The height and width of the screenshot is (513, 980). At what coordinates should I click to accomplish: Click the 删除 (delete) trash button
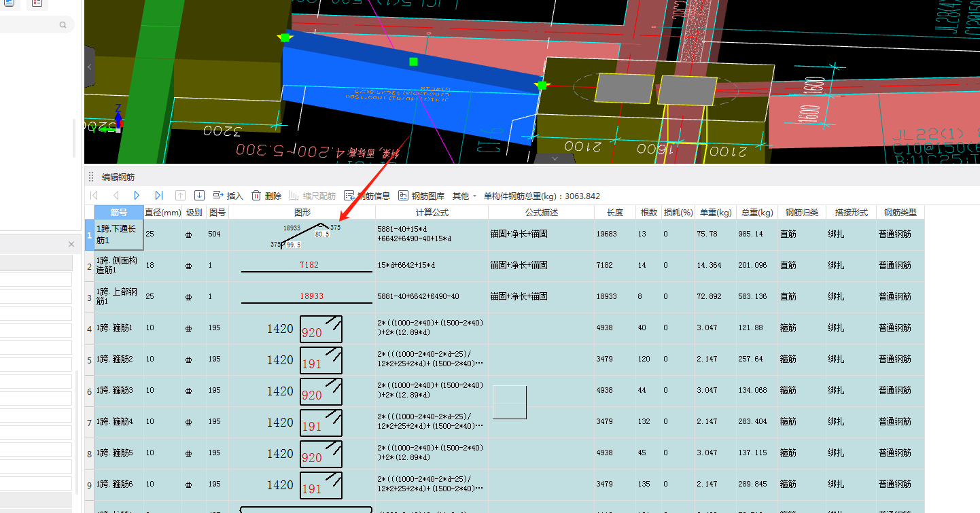point(266,196)
